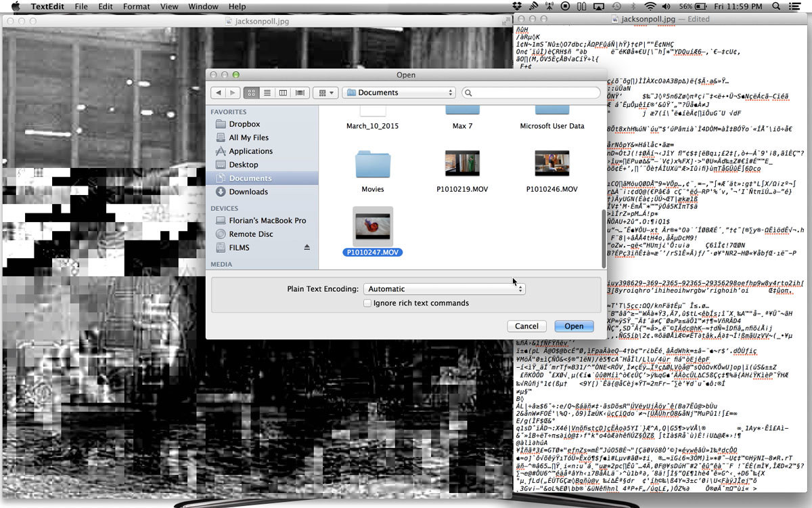The height and width of the screenshot is (508, 812).
Task: Switch to column view in Open dialog
Action: [283, 92]
